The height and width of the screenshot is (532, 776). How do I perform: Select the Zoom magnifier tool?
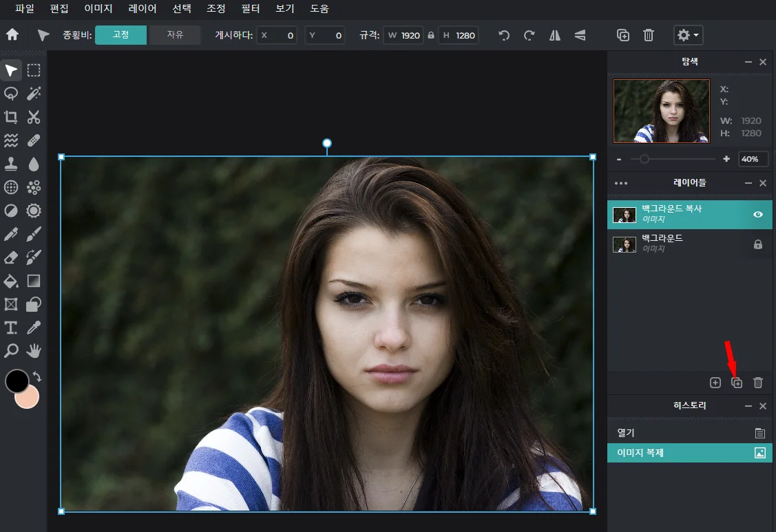11,351
